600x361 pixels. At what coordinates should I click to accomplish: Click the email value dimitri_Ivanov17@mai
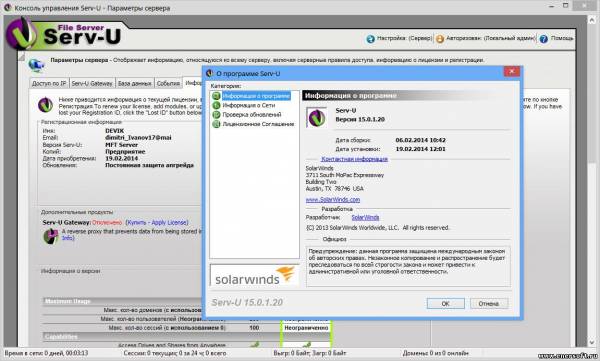138,138
